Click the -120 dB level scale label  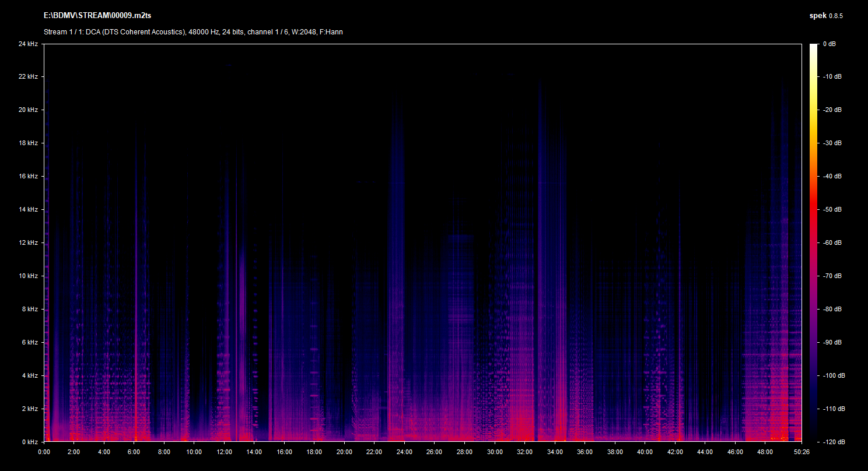click(x=832, y=442)
